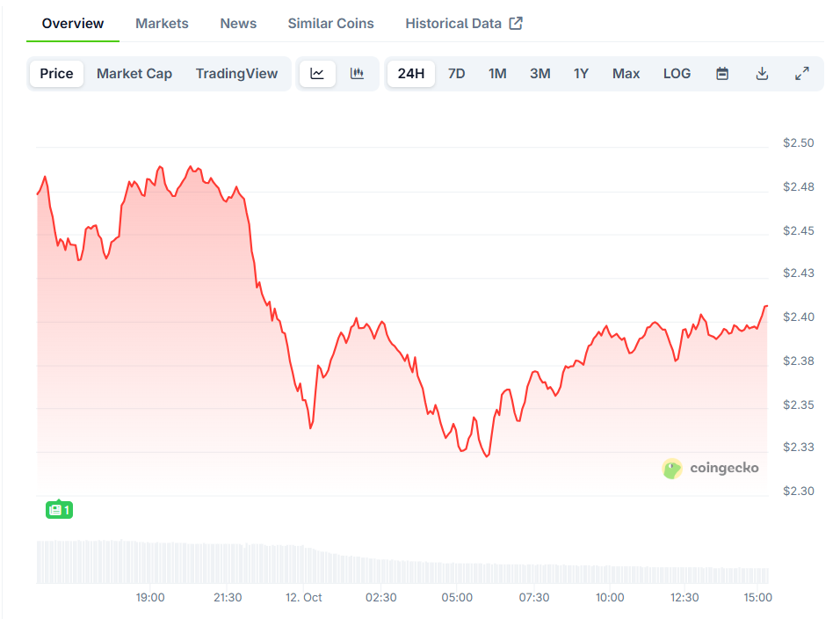Screen dimensions: 840x619
Task: Go to the Similar Coins tab
Action: tap(330, 24)
